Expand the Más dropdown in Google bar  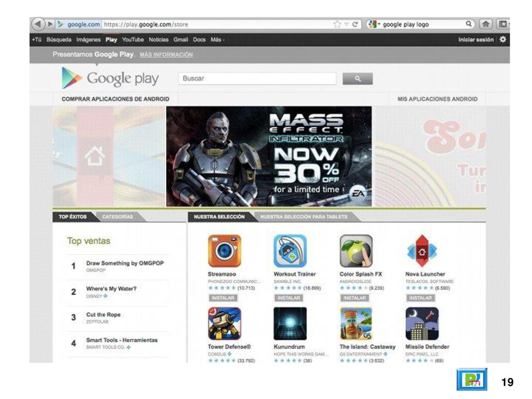[218, 39]
